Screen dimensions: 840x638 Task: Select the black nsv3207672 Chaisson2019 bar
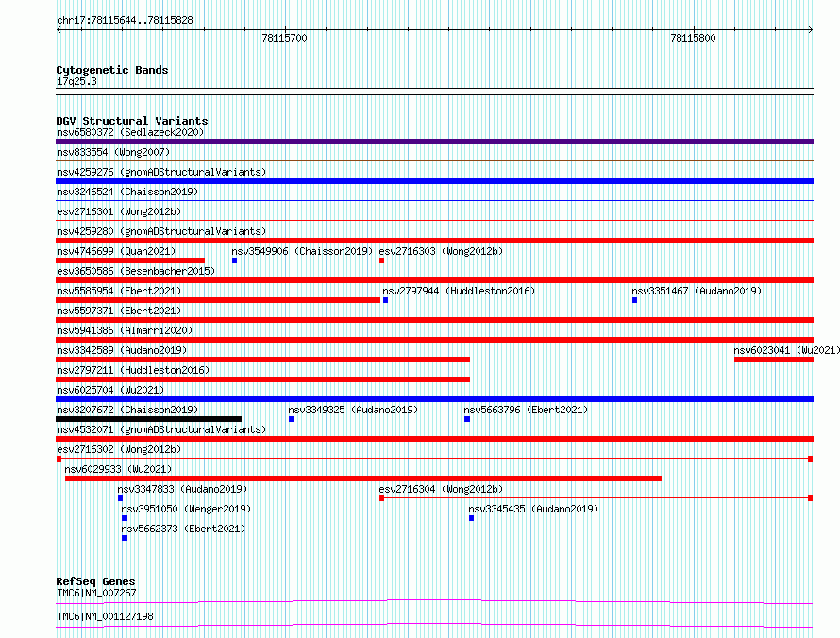(148, 419)
